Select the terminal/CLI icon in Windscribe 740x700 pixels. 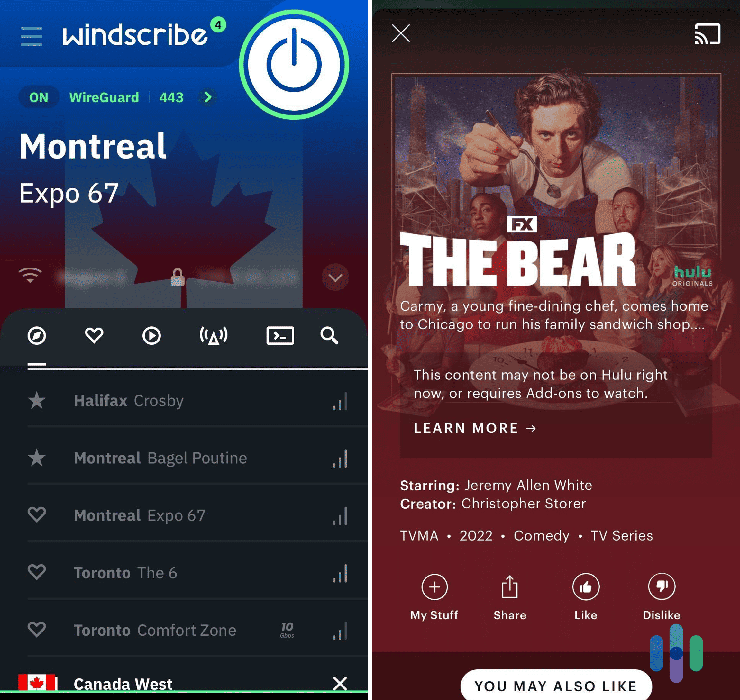click(279, 335)
